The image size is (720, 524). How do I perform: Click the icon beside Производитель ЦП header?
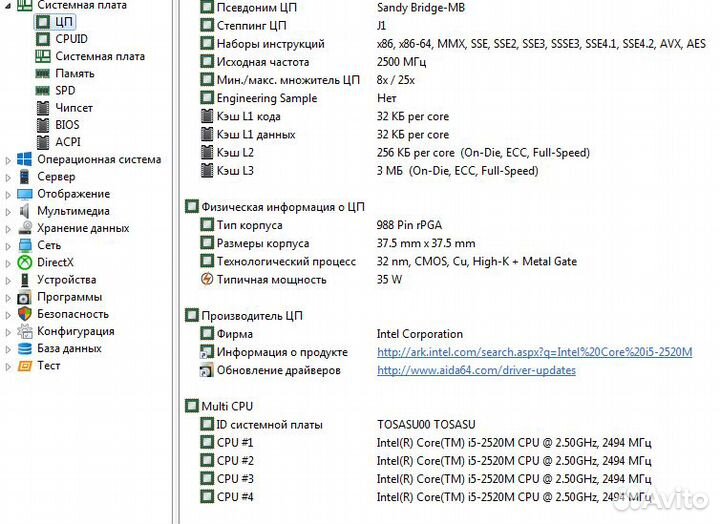point(191,316)
